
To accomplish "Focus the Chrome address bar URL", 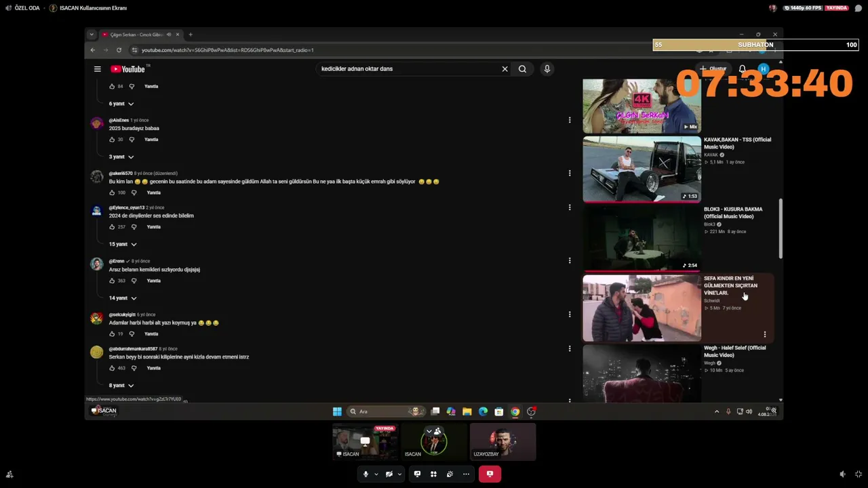I will coord(227,50).
